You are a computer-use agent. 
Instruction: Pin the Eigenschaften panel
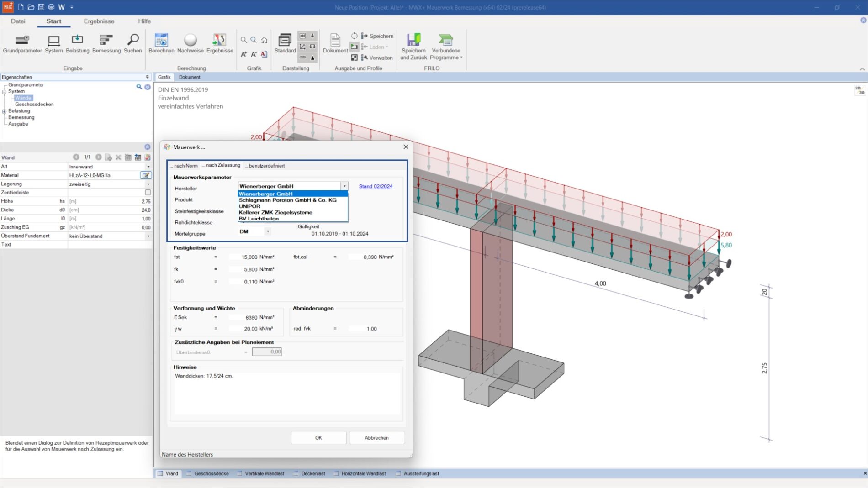coord(147,77)
